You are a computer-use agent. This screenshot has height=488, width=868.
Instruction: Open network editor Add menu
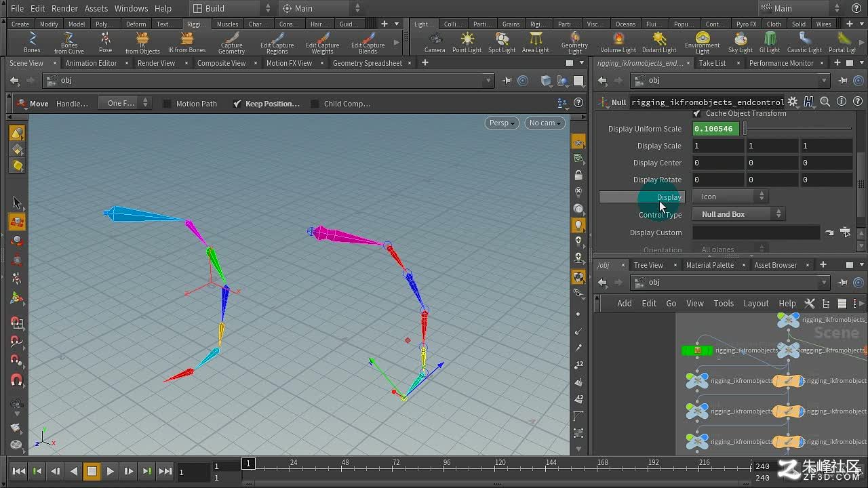[625, 303]
